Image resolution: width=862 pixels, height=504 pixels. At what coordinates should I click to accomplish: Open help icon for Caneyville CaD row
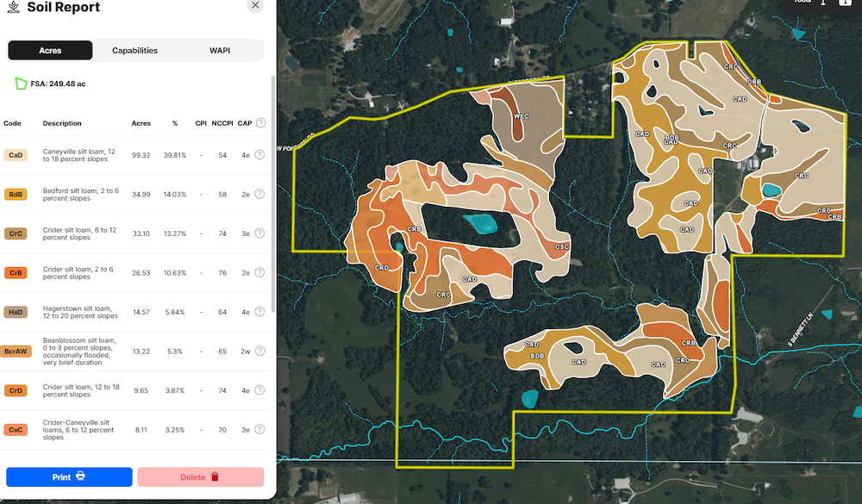pyautogui.click(x=259, y=155)
